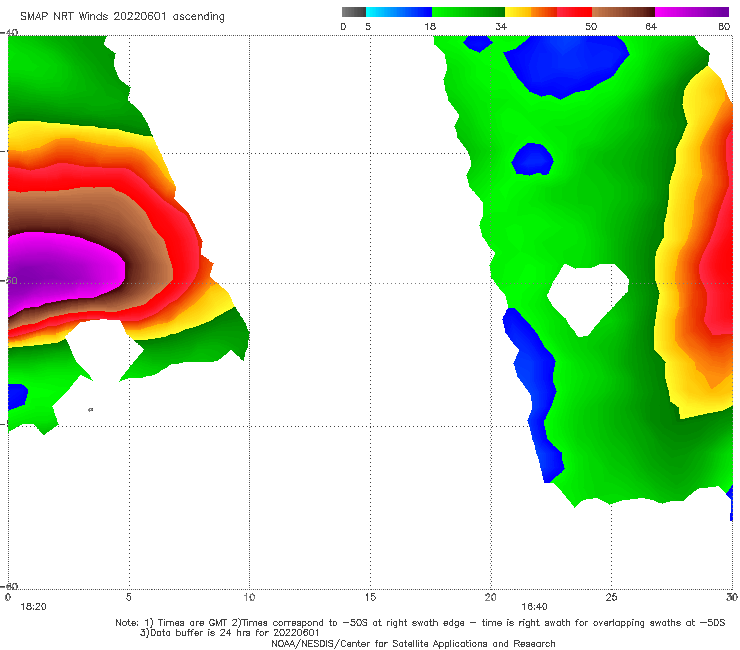
Task: Click the '18' label under the color bar
Action: (x=430, y=26)
